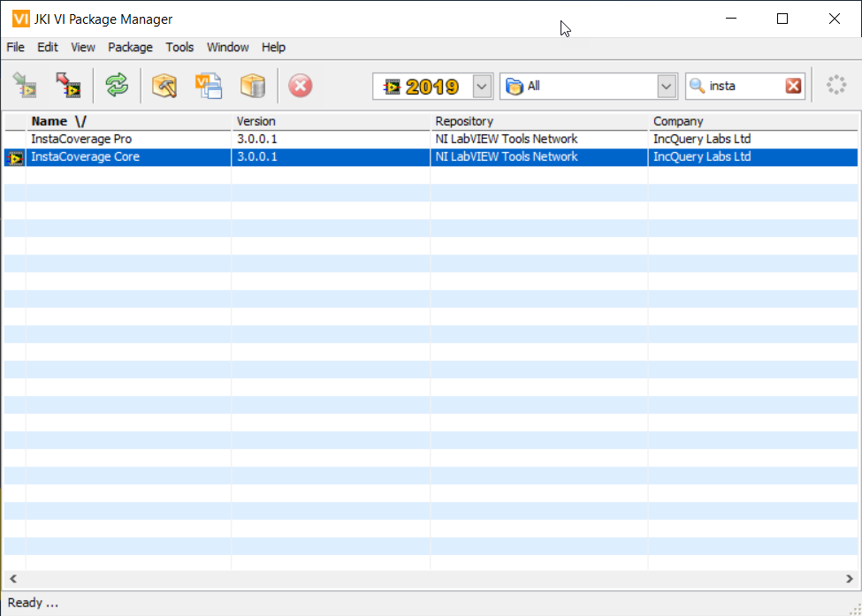The width and height of the screenshot is (862, 616).
Task: Open the package repository box icon
Action: (x=253, y=86)
